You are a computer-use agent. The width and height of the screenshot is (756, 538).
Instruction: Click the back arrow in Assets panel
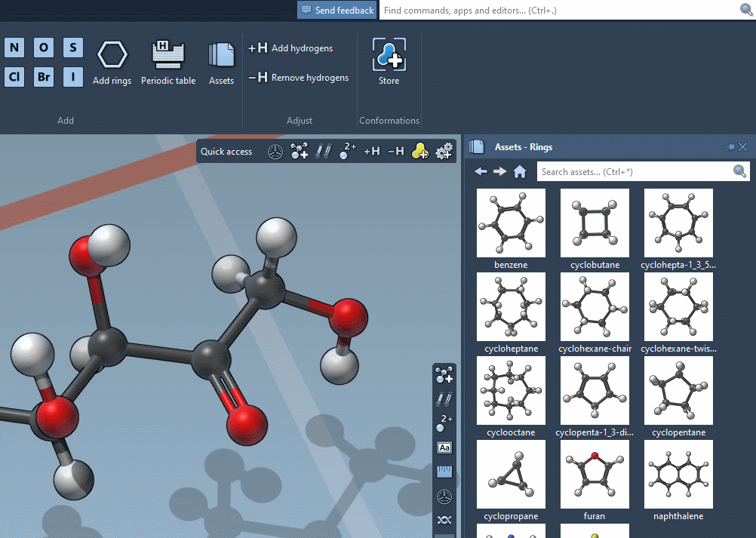(x=481, y=171)
